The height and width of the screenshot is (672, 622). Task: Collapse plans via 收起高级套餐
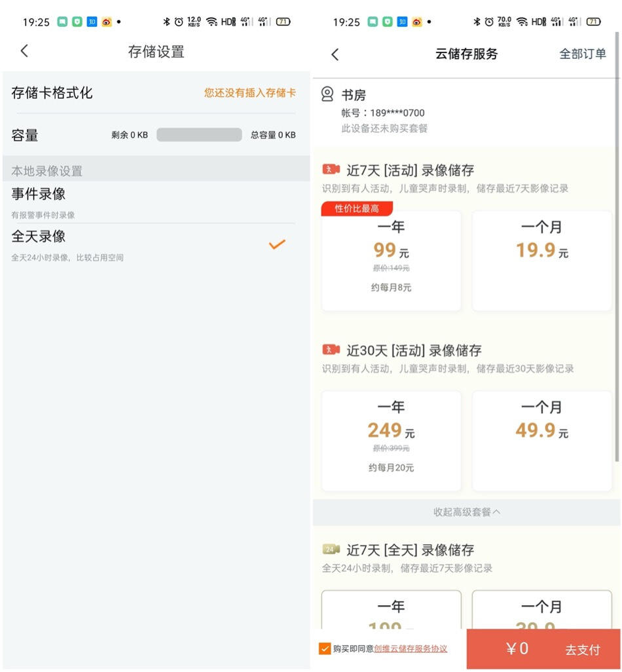466,512
